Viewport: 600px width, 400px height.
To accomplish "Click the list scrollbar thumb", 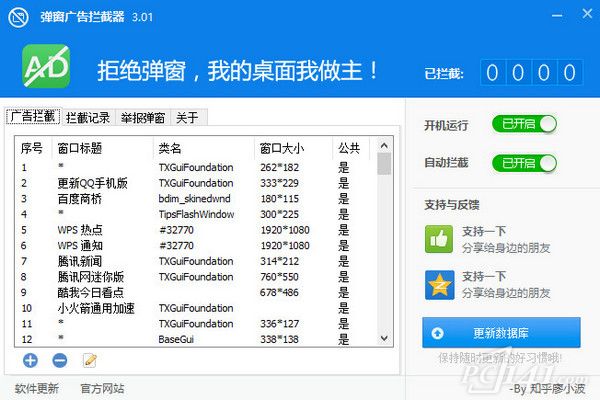I will click(x=384, y=163).
